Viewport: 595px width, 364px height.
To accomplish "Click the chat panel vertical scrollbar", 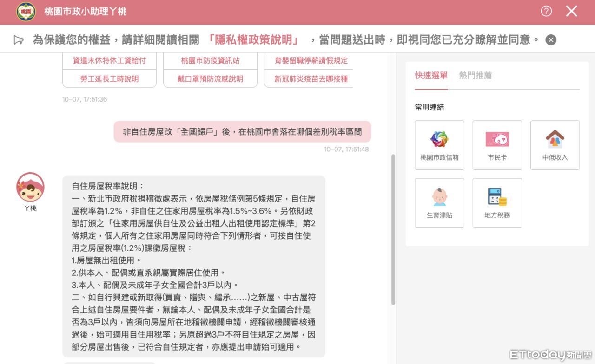I will [393, 230].
